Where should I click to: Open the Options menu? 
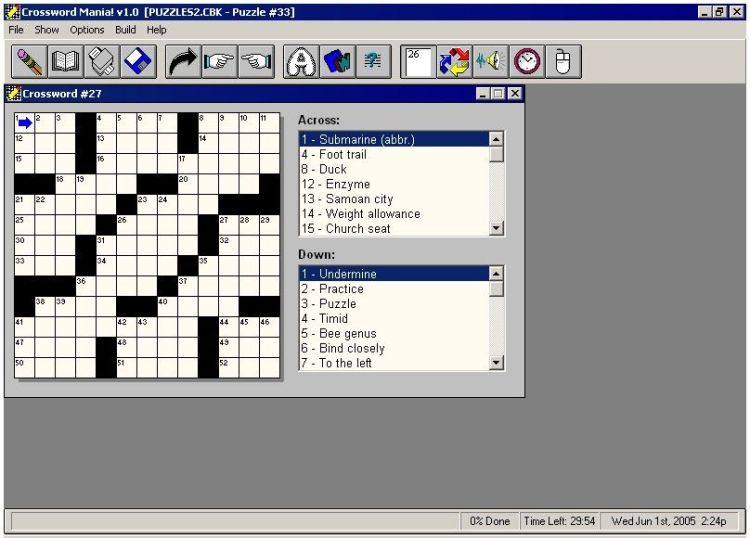[x=87, y=30]
